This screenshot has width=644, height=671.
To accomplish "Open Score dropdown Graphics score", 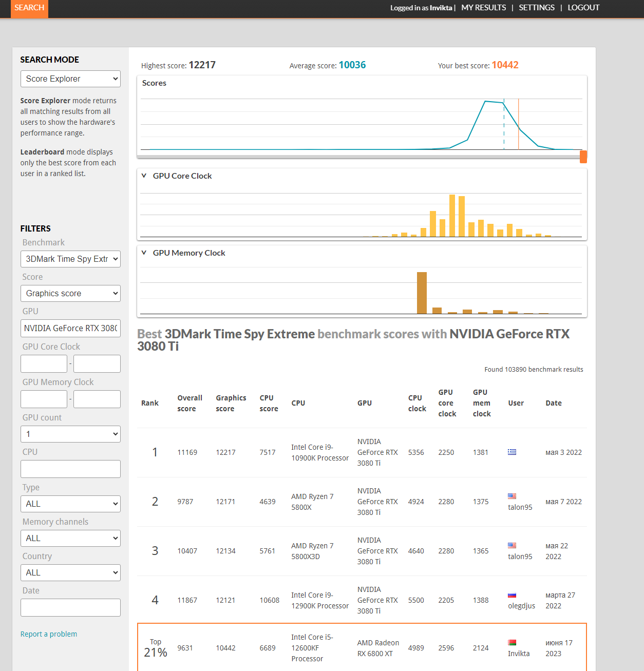I will 70,294.
